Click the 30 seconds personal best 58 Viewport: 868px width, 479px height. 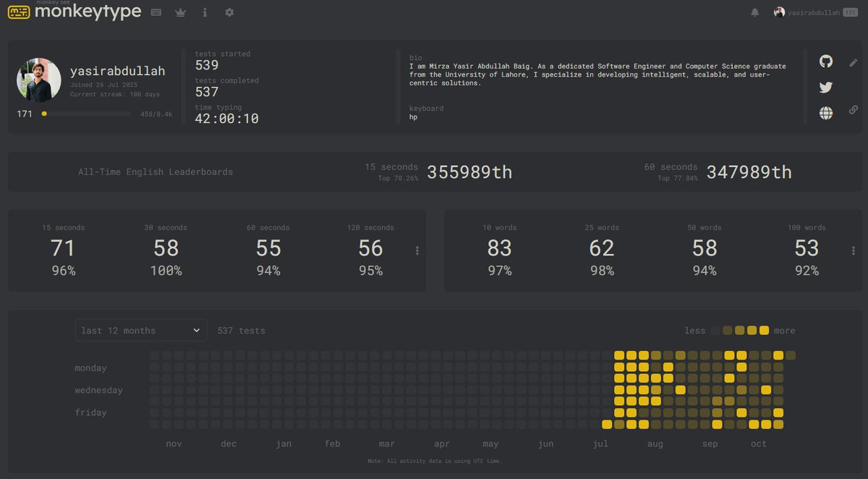(x=166, y=248)
